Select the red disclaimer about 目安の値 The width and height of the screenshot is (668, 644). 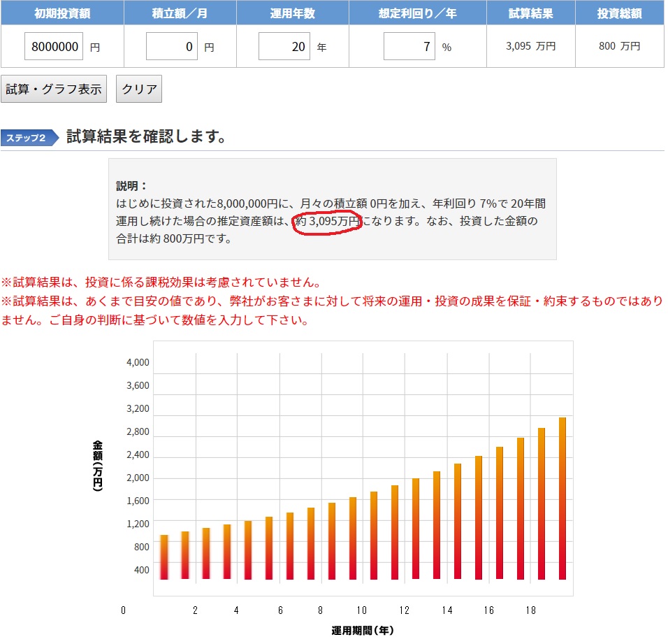point(333,310)
